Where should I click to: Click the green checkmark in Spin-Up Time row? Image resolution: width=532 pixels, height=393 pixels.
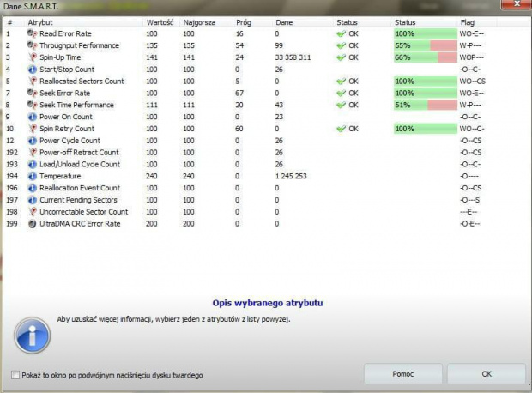[341, 57]
